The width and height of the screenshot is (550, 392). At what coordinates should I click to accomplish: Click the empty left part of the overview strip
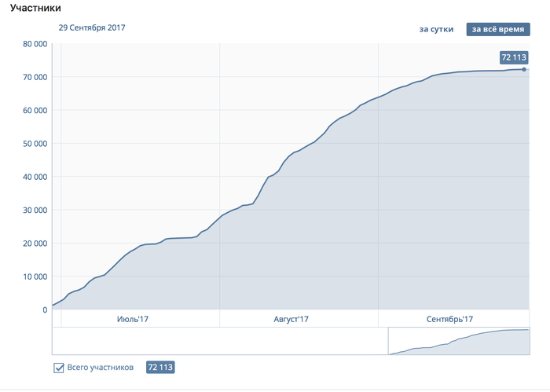[220, 342]
